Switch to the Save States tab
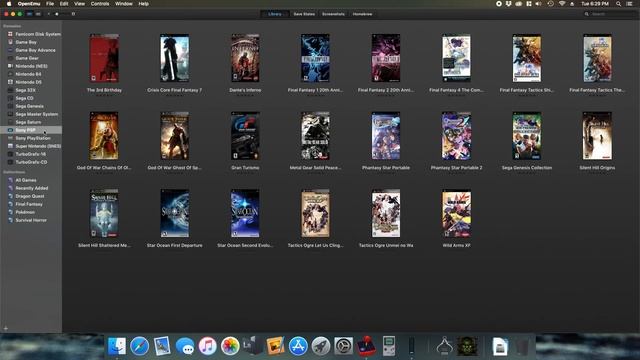Screen dimensions: 640x360 (304, 14)
